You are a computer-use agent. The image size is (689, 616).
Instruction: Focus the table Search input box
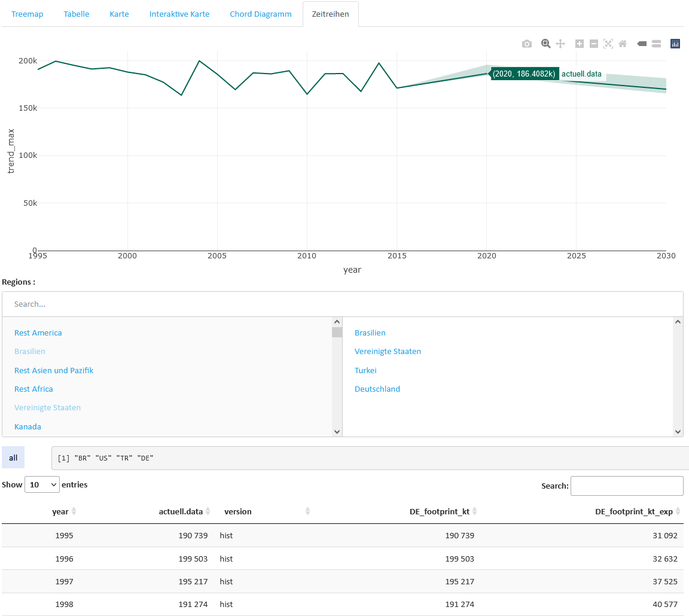(x=627, y=486)
